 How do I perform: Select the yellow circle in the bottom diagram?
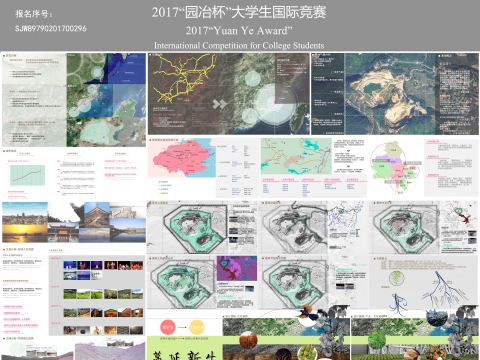click(x=196, y=327)
